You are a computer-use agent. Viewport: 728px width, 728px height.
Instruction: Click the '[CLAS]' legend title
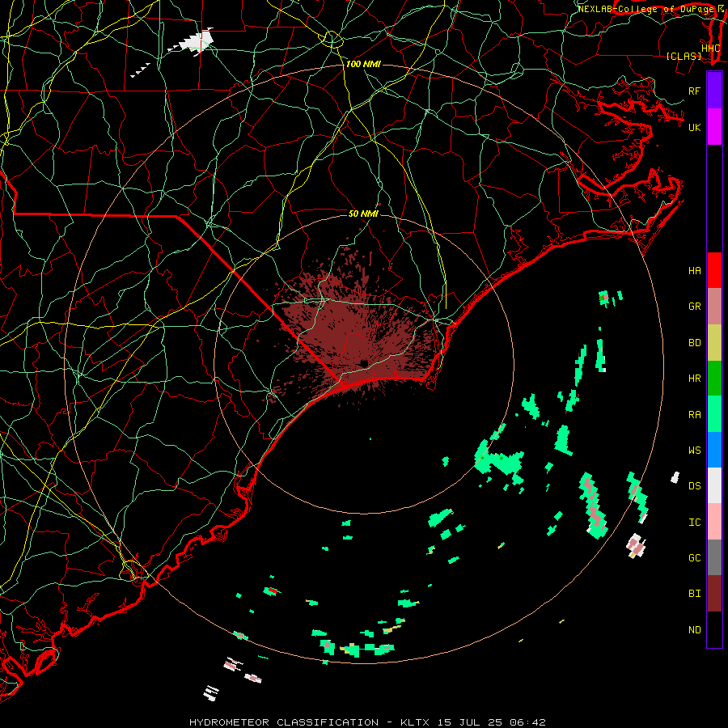pyautogui.click(x=684, y=56)
